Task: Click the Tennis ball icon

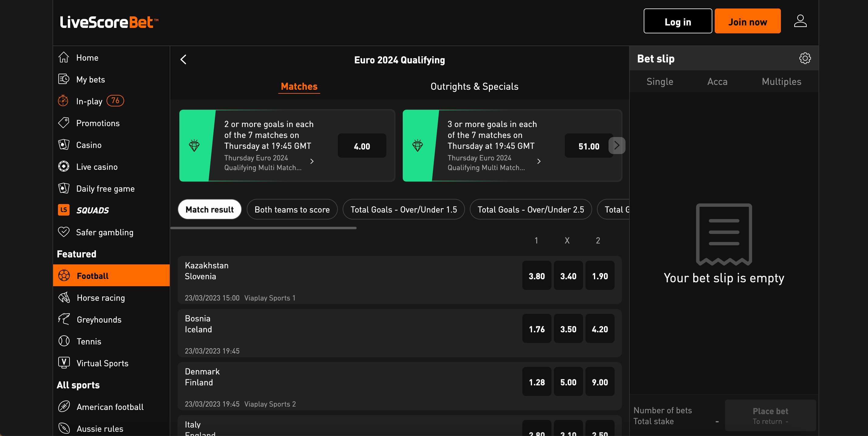Action: coord(64,341)
